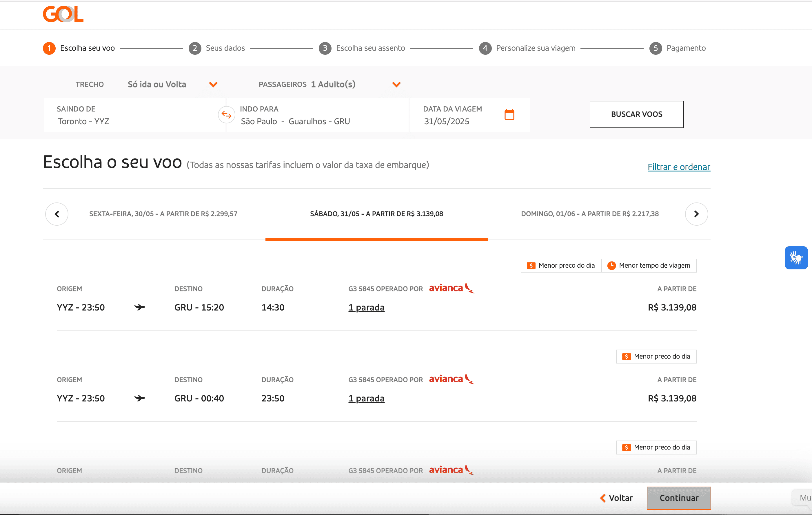Open the sign language accessibility widget
Screen dimensions: 812x515
795,258
